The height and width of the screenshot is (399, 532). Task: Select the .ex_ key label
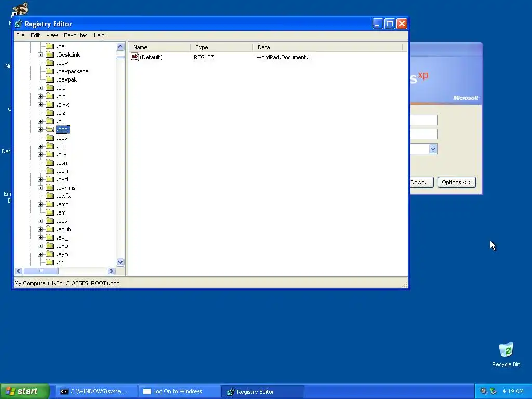pyautogui.click(x=62, y=237)
